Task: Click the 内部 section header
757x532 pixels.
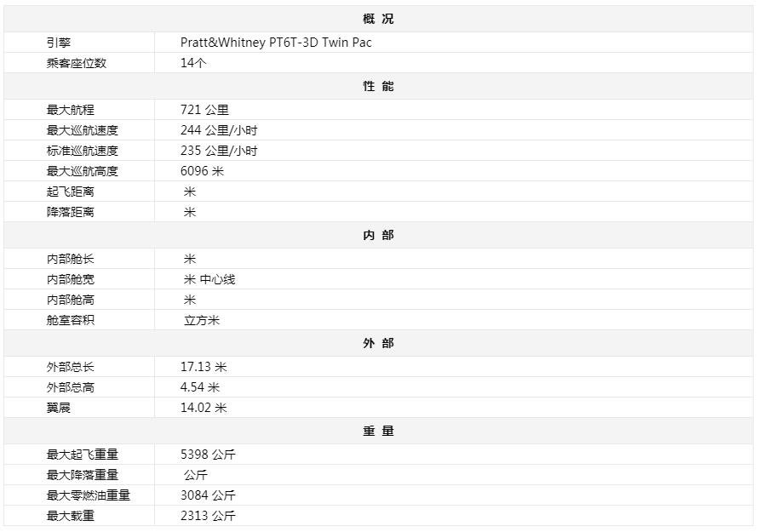Action: (378, 235)
